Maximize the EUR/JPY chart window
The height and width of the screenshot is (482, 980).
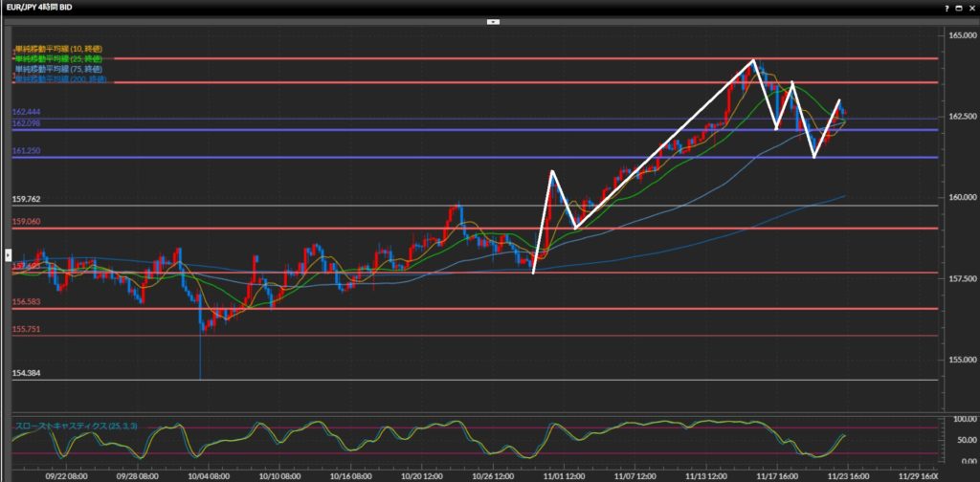pos(959,7)
